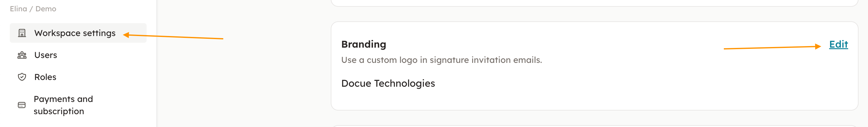Click the Payments credit card icon
The height and width of the screenshot is (127, 868).
click(22, 105)
